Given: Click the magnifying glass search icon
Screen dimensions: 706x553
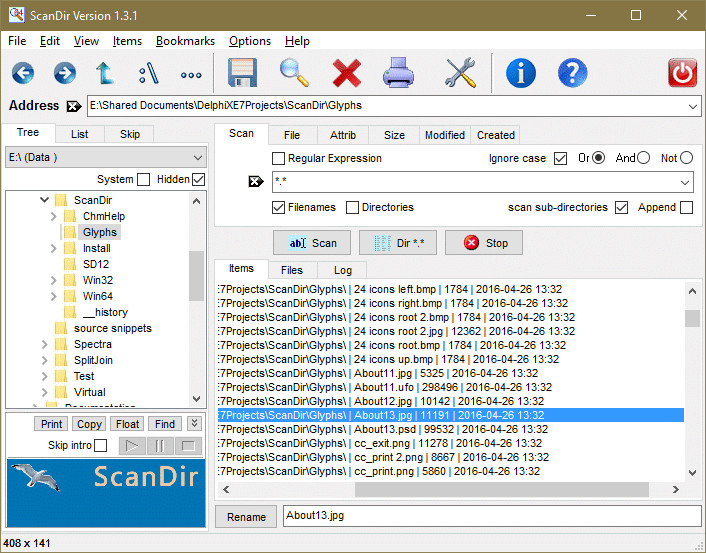Looking at the screenshot, I should (294, 73).
